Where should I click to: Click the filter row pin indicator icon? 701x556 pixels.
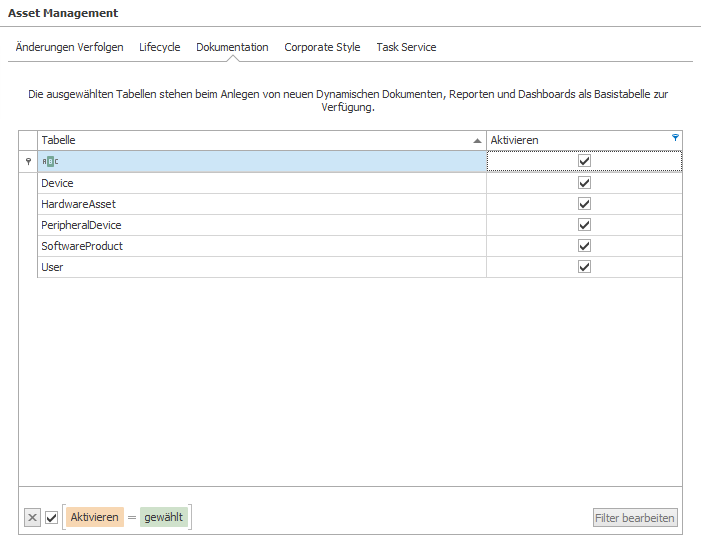(x=28, y=161)
